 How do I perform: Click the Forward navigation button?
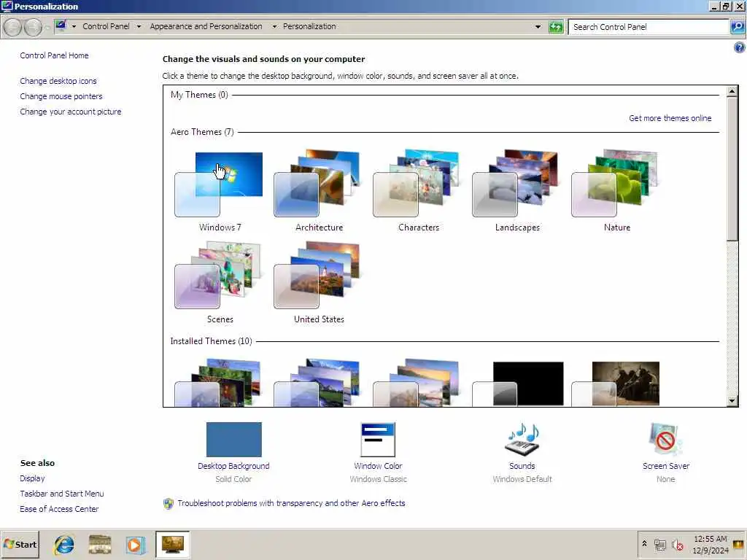coord(33,27)
